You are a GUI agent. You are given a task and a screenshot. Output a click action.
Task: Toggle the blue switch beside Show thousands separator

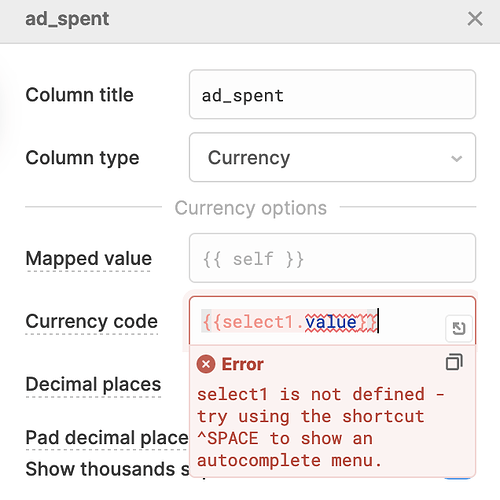coord(458,477)
